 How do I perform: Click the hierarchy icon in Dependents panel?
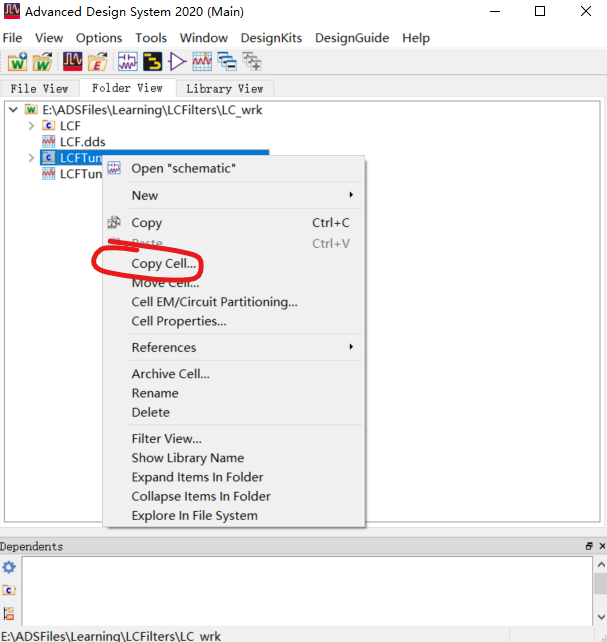(9, 613)
